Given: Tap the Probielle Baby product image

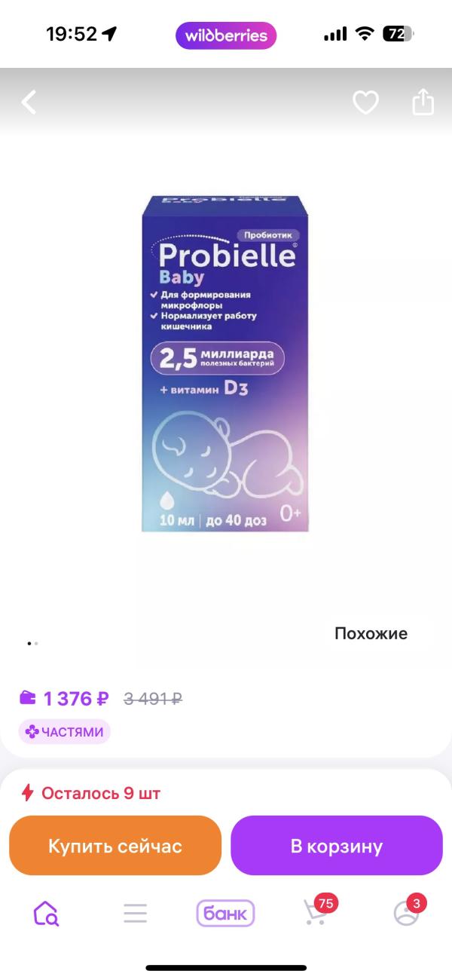Looking at the screenshot, I should point(225,363).
